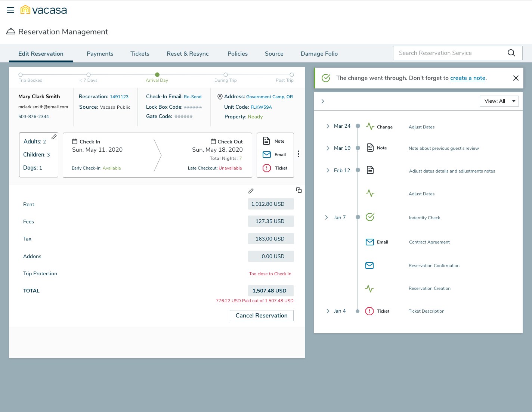The image size is (532, 412).
Task: Click the Cancel Reservation button
Action: [262, 316]
